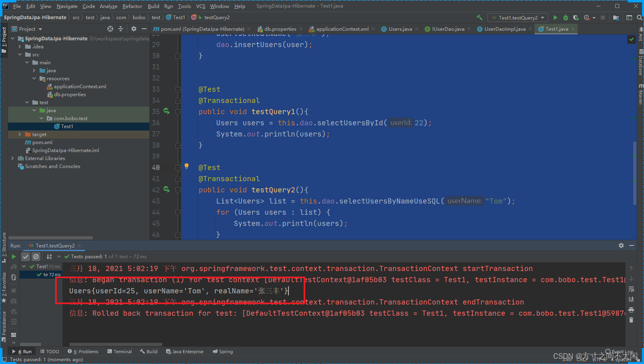The image size is (644, 364).
Task: Run tests with coverage icon
Action: pos(576,17)
